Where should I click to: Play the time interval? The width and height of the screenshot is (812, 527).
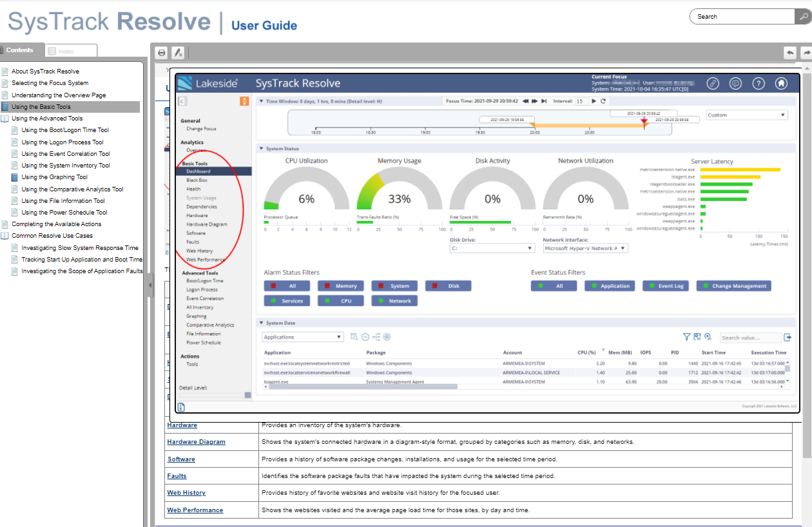point(594,101)
